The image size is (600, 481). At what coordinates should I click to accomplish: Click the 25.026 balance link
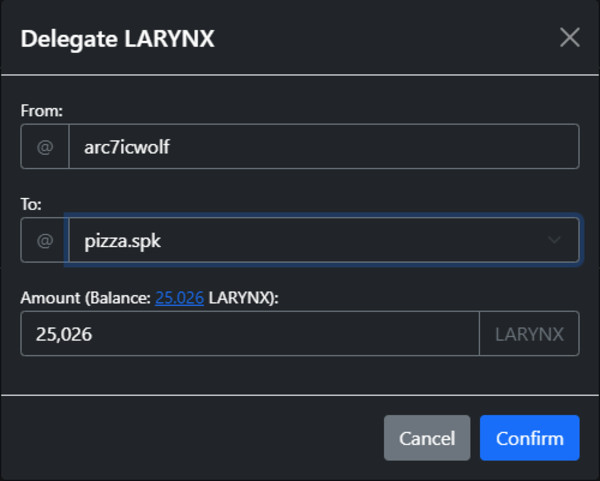click(x=179, y=298)
